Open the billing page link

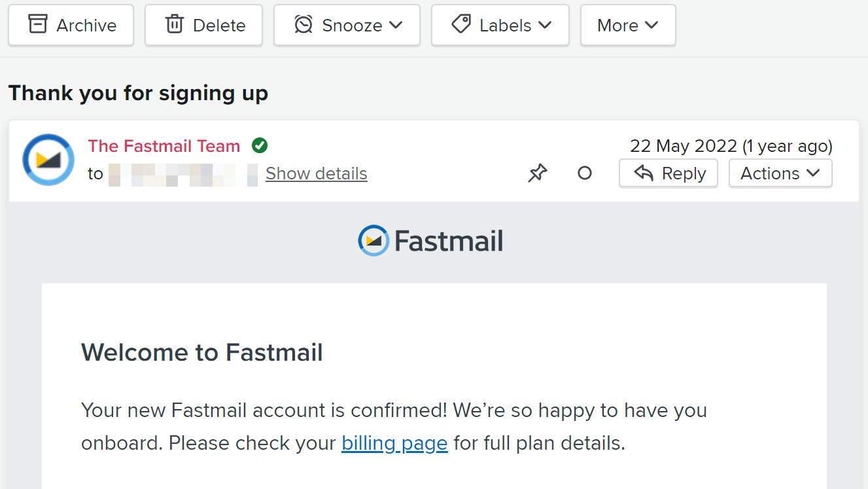click(394, 443)
